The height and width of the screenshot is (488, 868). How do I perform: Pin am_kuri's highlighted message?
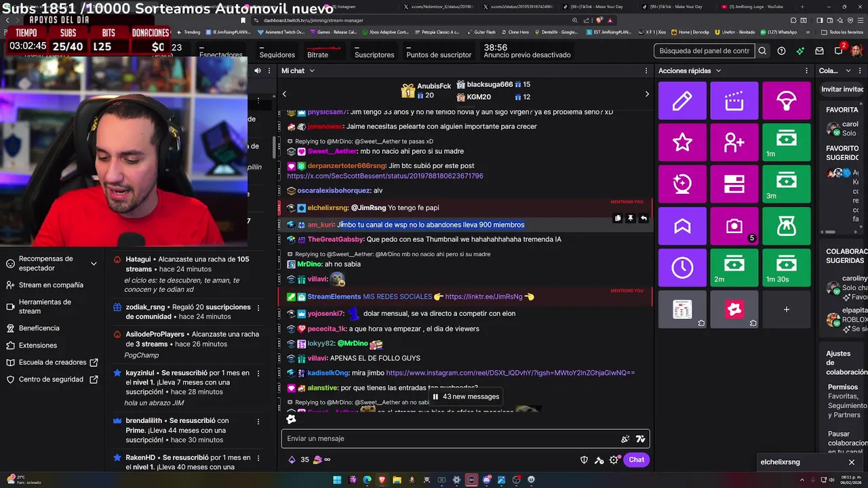(x=630, y=218)
